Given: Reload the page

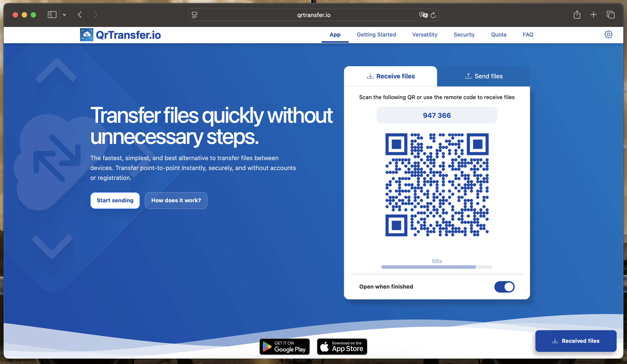Looking at the screenshot, I should [x=433, y=15].
